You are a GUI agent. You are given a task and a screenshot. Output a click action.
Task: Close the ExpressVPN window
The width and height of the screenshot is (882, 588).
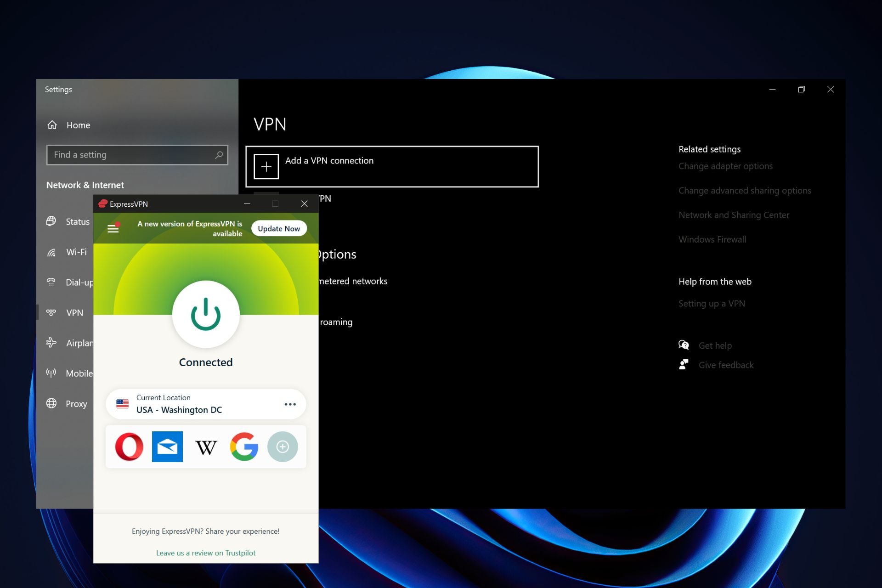point(304,204)
